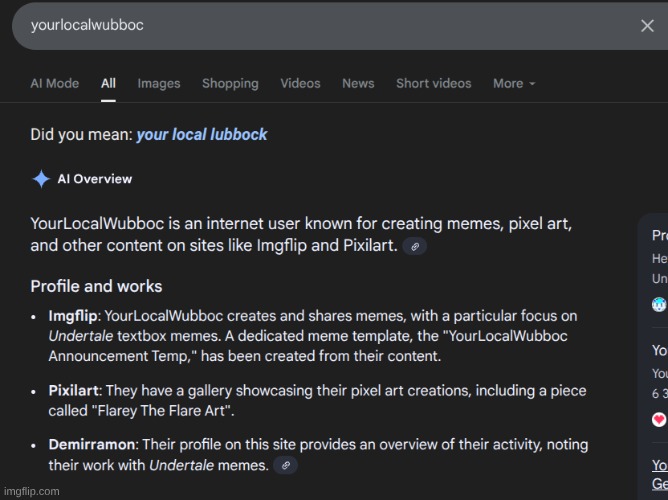Click the bold 'Imgflip' bullet label

coord(73,316)
